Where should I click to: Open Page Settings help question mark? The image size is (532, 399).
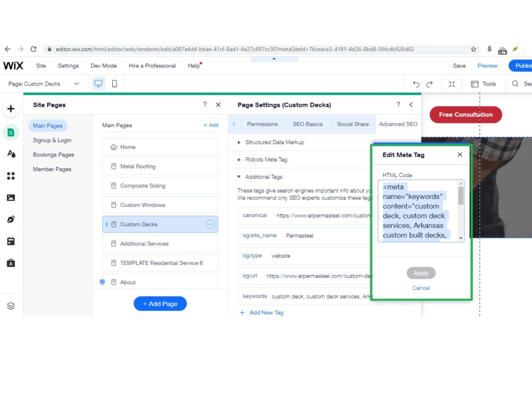coord(398,104)
